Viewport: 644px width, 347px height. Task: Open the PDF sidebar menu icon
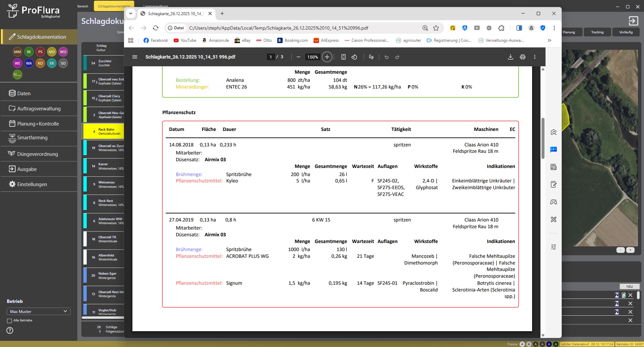tap(135, 57)
